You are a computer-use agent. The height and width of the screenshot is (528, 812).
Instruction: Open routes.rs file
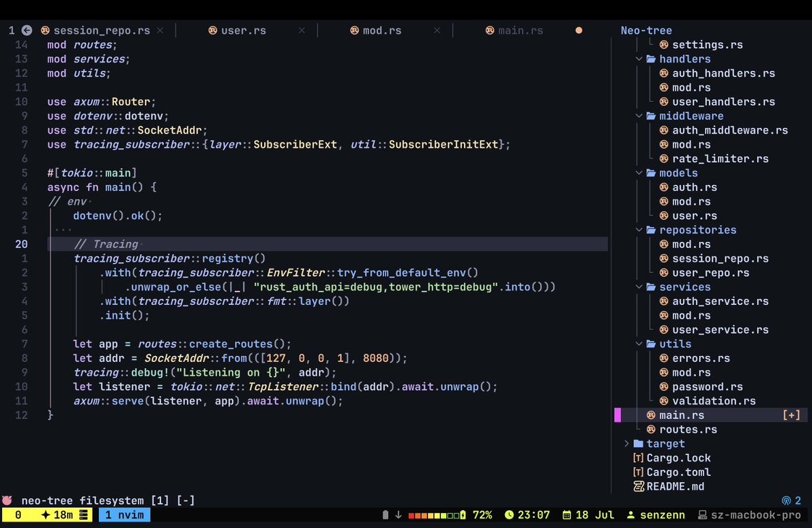687,430
